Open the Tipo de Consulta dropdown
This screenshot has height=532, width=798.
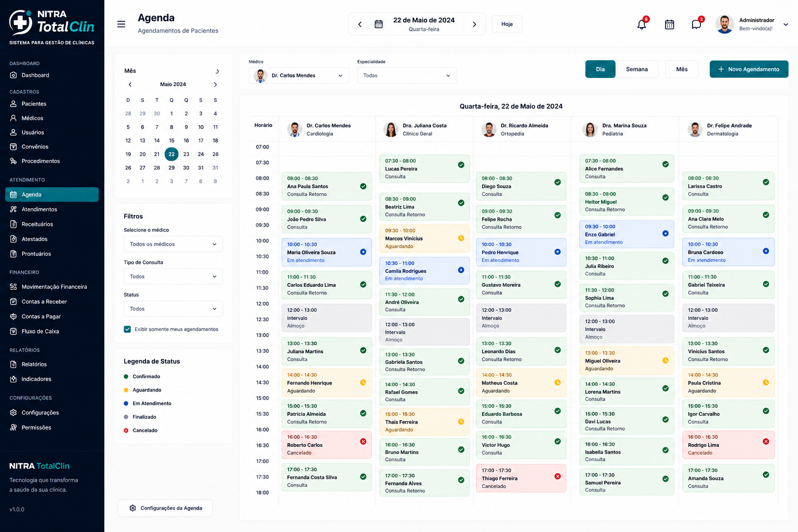[173, 276]
